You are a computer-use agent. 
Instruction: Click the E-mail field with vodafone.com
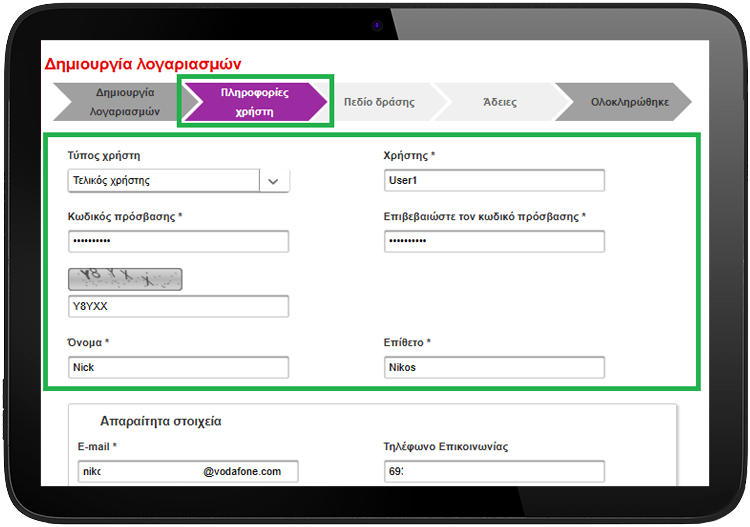pos(188,472)
